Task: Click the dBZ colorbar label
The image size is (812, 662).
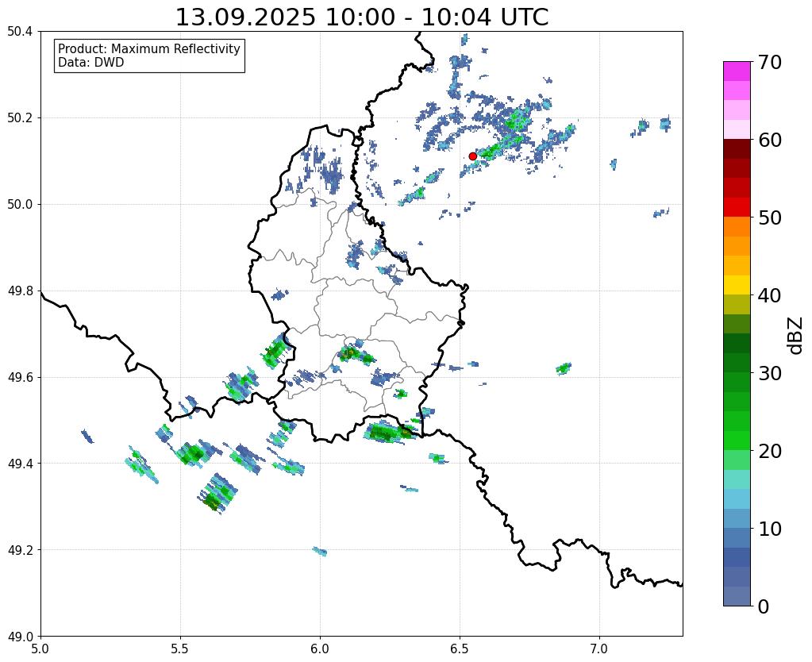Action: tap(796, 336)
